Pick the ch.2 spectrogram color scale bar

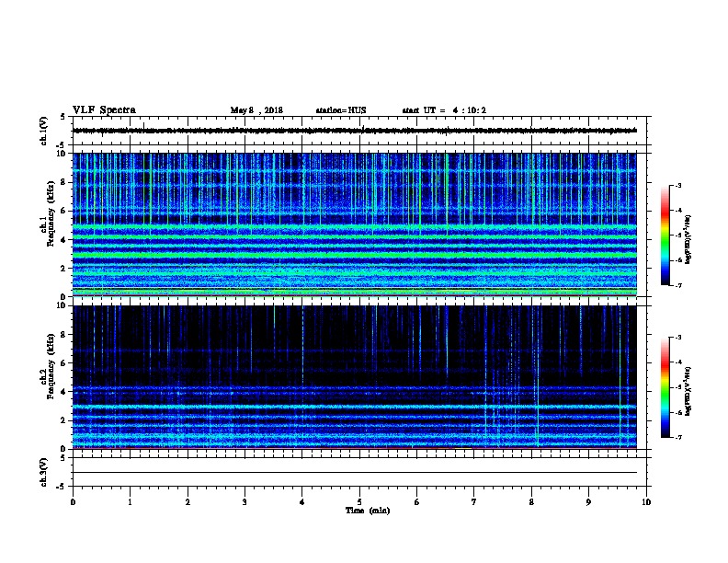pos(665,387)
